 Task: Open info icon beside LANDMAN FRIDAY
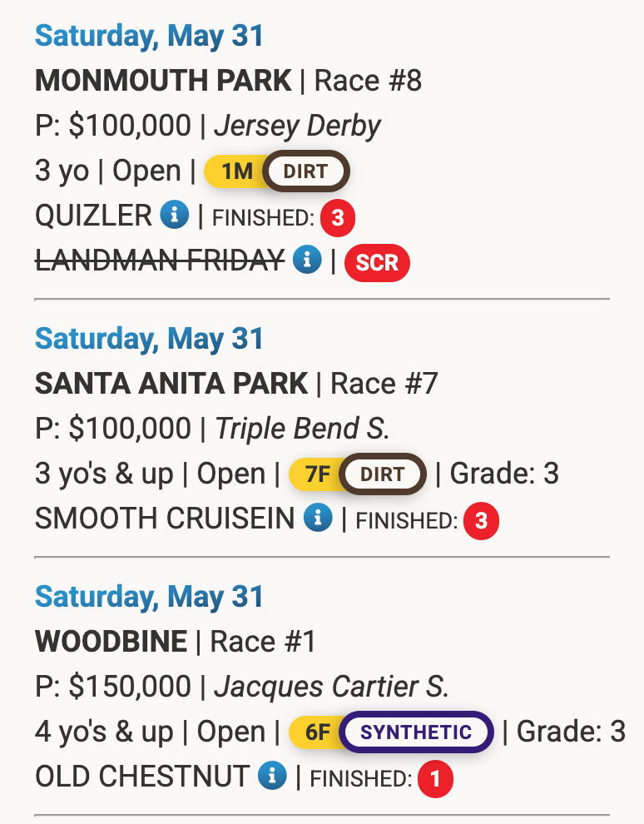308,261
